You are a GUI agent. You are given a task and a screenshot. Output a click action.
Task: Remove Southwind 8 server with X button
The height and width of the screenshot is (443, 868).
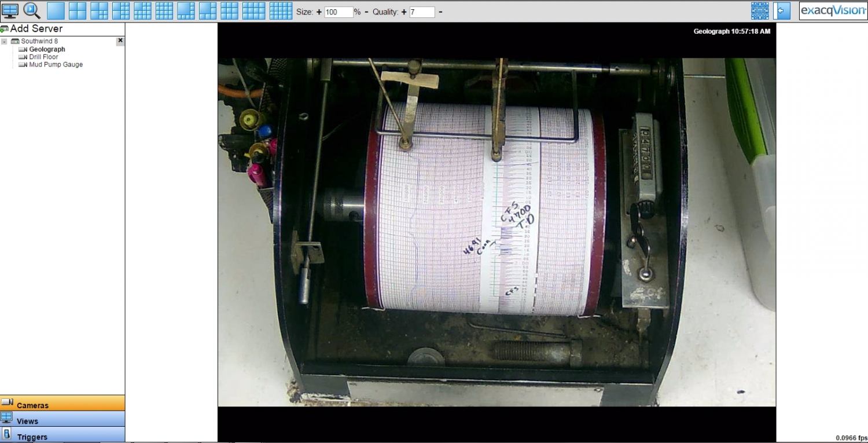pos(120,41)
